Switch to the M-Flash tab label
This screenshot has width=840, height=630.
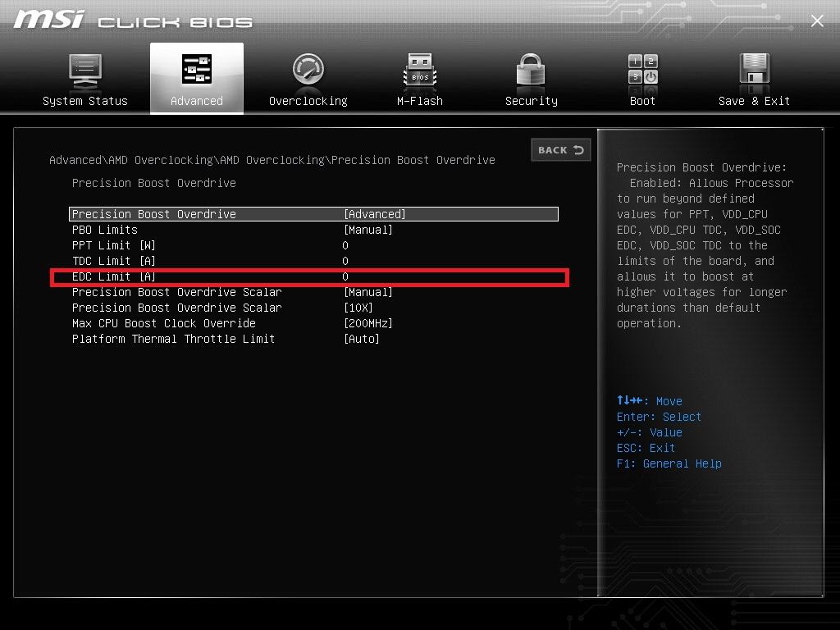pos(420,101)
